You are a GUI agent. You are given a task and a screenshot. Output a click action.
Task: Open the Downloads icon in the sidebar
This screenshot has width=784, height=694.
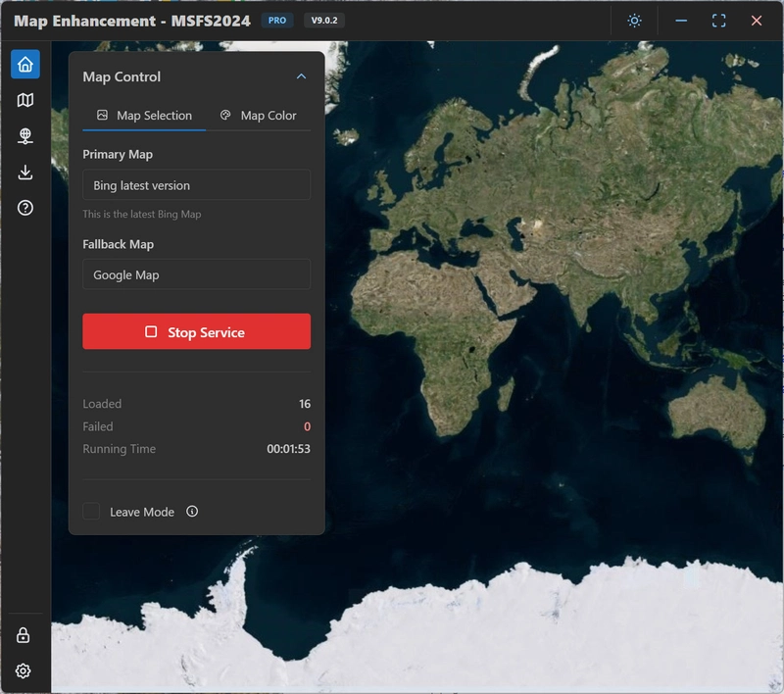[x=24, y=173]
